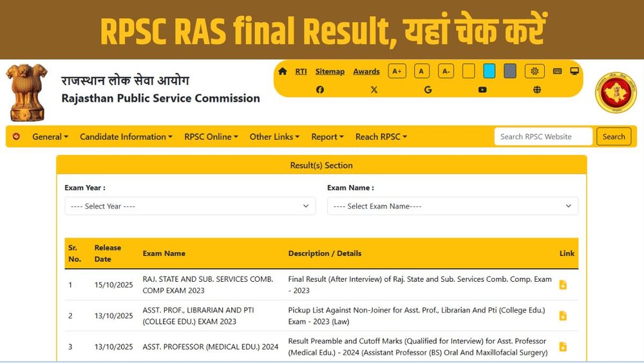Click the Search button
644x363 pixels.
[x=613, y=137]
